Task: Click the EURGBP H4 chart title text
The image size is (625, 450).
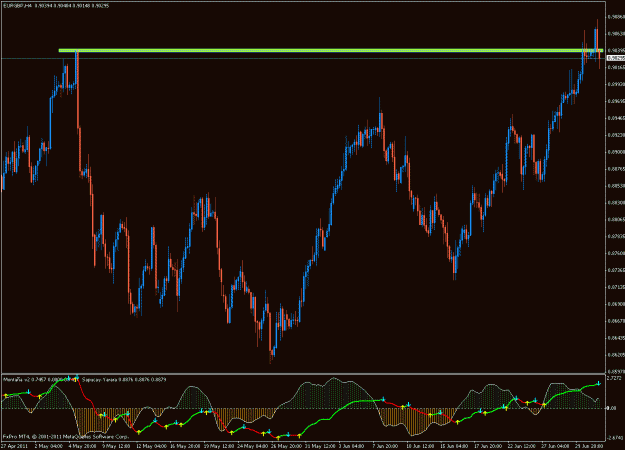Action: click(56, 6)
